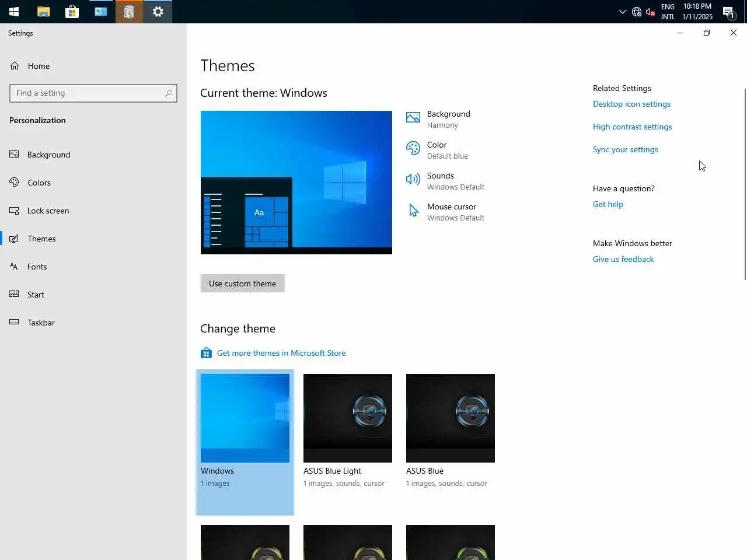
Task: Click the Get help link
Action: click(608, 204)
